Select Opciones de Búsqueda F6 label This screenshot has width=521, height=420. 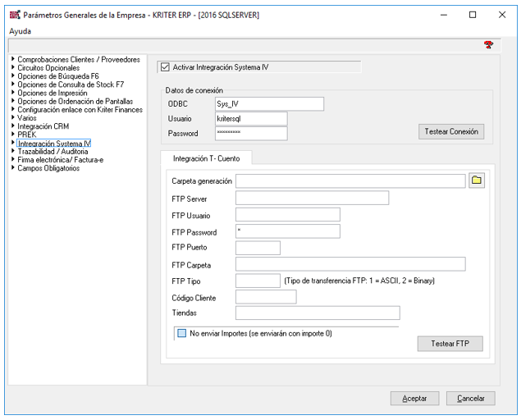[x=58, y=76]
